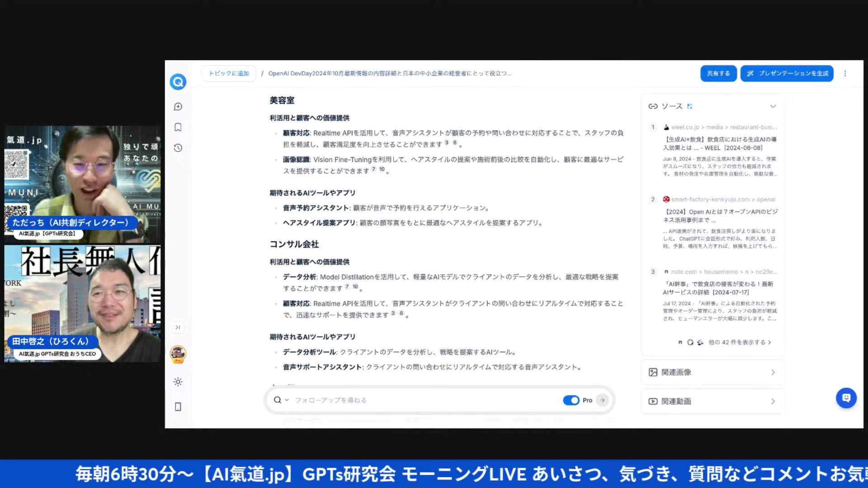Collapse the ソース panel chevron
Image resolution: width=868 pixels, height=488 pixels.
[x=773, y=106]
